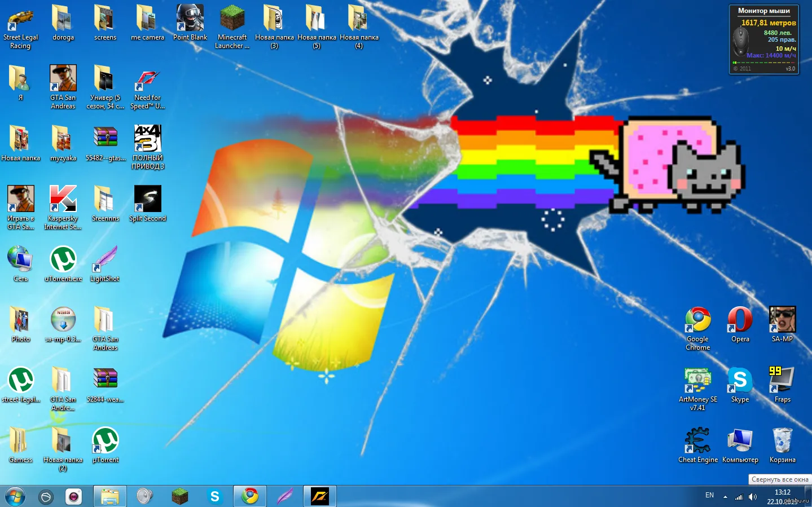The image size is (812, 507).
Task: Launch Split Second game
Action: (x=147, y=204)
